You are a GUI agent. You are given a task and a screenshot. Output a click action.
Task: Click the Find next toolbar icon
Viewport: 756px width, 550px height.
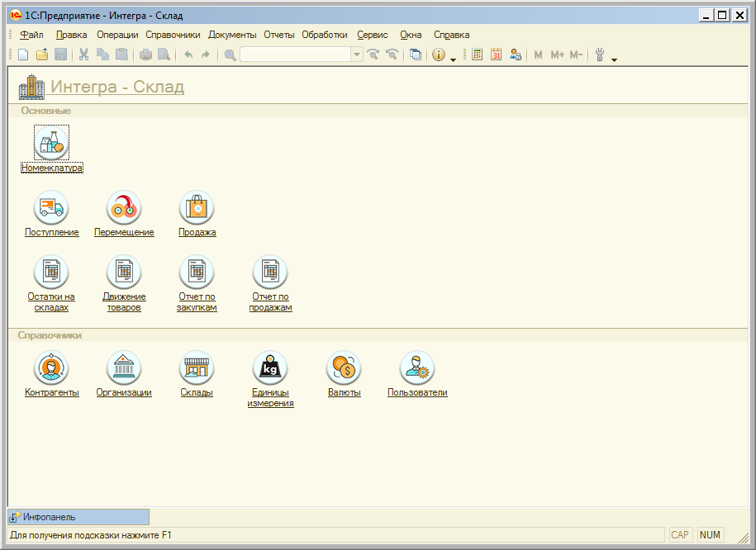click(x=373, y=55)
